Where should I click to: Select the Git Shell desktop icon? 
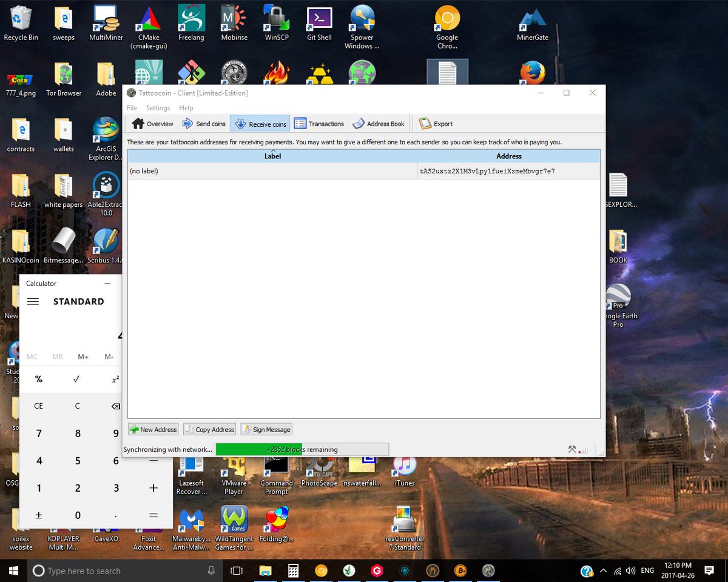pos(319,23)
